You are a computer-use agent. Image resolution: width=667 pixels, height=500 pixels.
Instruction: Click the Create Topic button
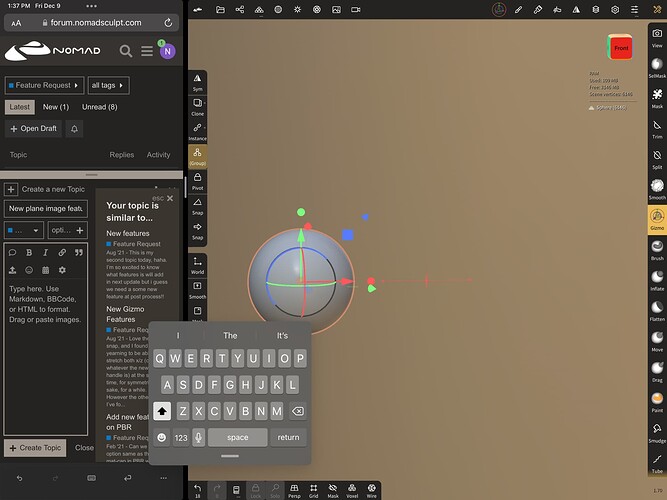click(35, 448)
